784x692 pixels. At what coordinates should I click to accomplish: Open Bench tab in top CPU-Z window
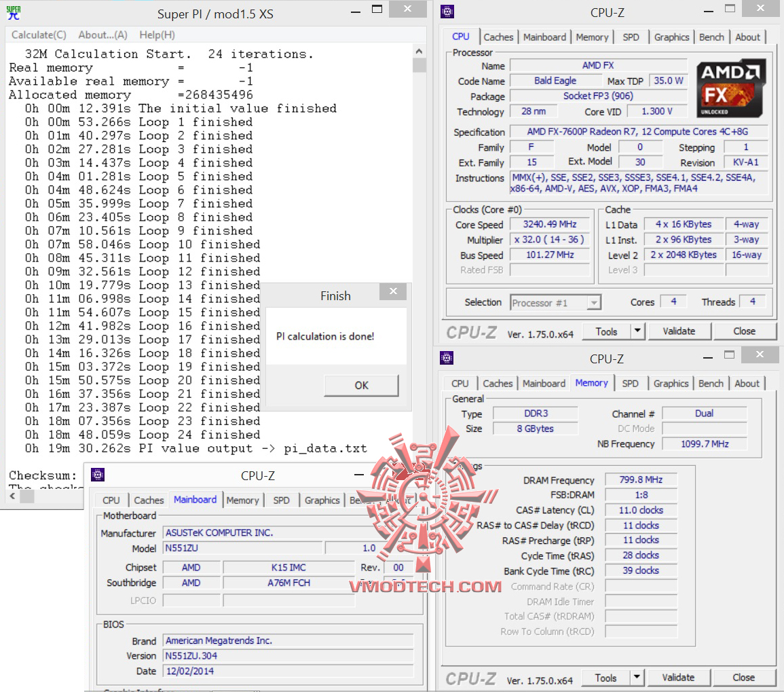[711, 37]
